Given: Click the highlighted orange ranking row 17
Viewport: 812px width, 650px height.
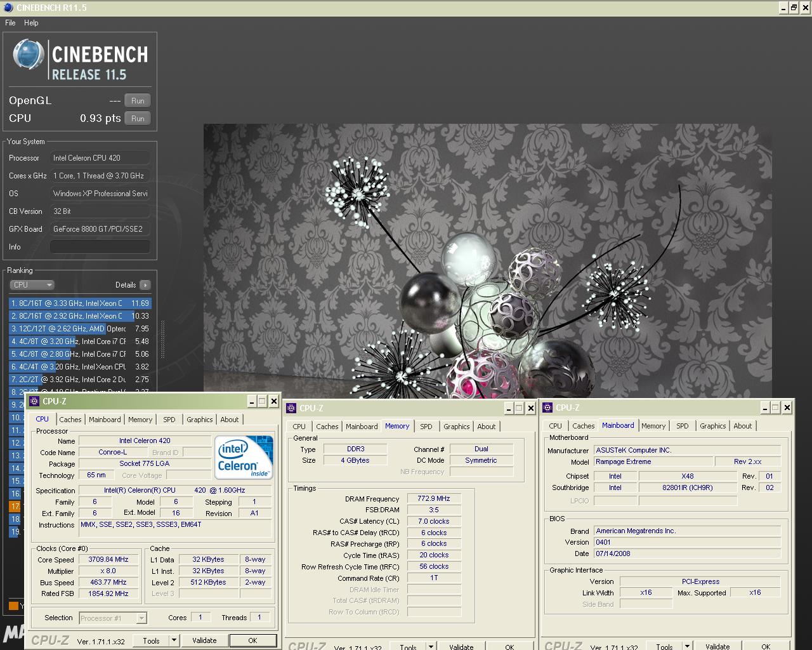Looking at the screenshot, I should pyautogui.click(x=15, y=507).
